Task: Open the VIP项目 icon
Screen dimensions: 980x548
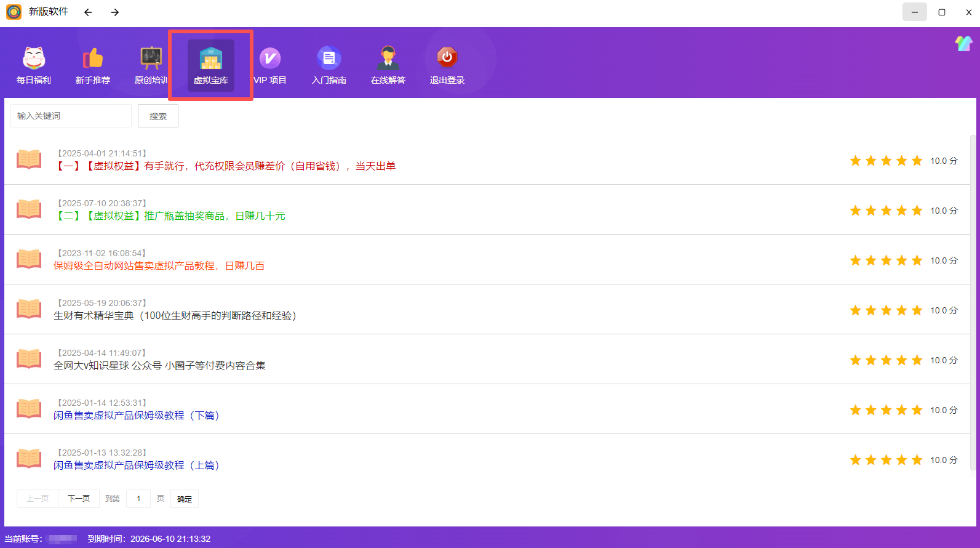Action: coord(270,58)
